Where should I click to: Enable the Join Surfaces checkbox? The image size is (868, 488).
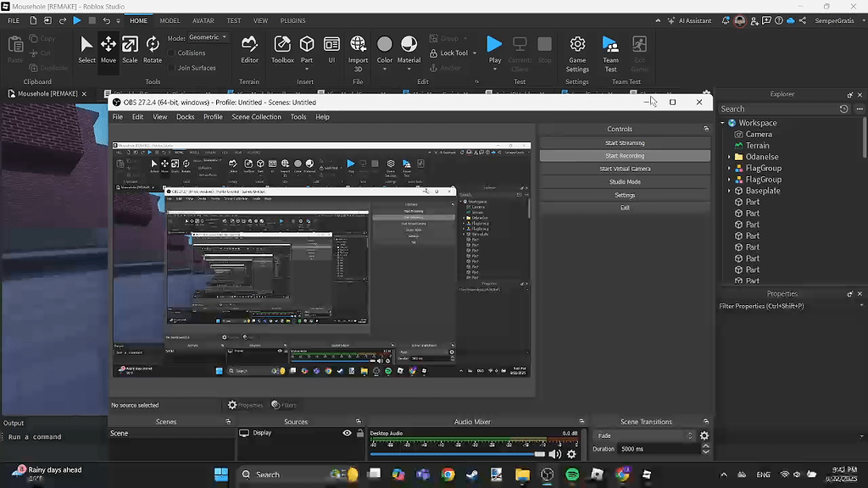(x=173, y=67)
